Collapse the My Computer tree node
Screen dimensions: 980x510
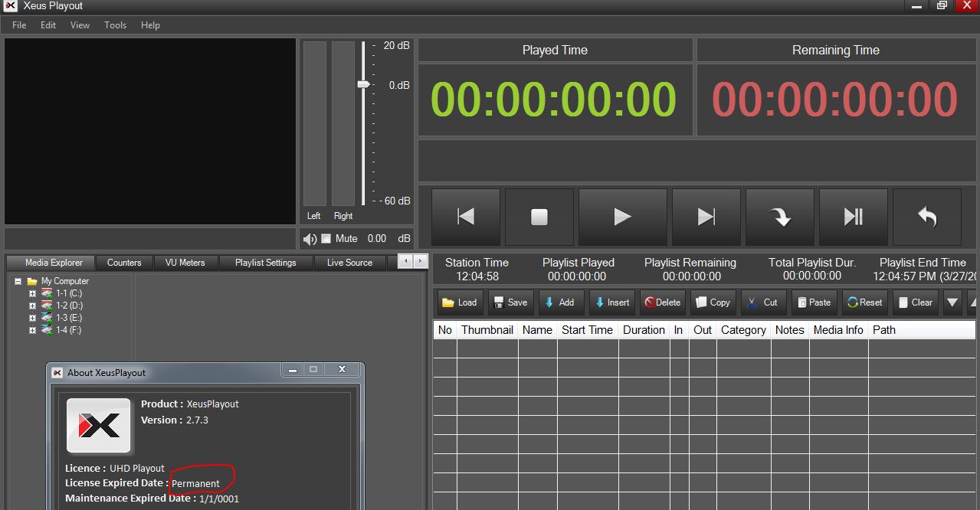point(18,281)
